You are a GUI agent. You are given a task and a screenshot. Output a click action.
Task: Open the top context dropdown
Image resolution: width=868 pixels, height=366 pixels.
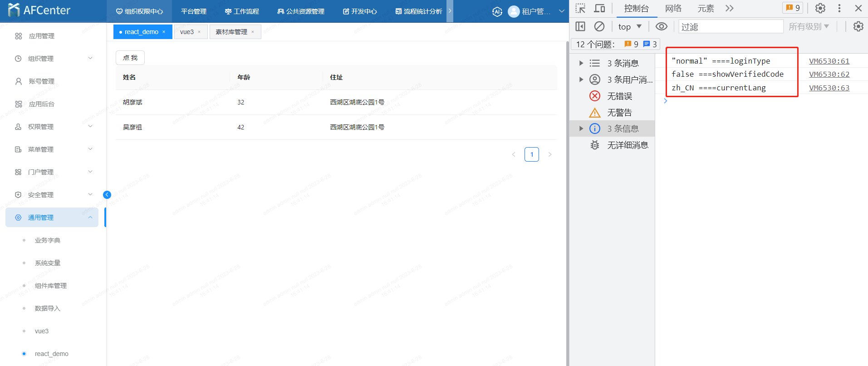(x=630, y=27)
